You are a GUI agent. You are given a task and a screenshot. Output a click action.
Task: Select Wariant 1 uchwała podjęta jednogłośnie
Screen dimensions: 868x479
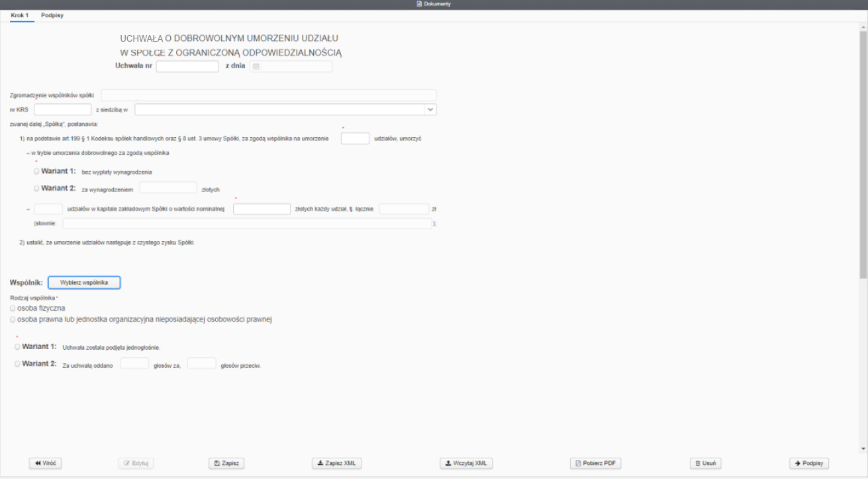[x=17, y=346]
